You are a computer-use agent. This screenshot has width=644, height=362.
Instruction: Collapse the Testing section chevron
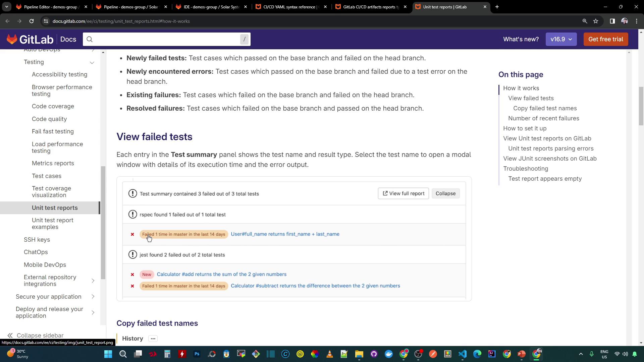click(x=92, y=62)
